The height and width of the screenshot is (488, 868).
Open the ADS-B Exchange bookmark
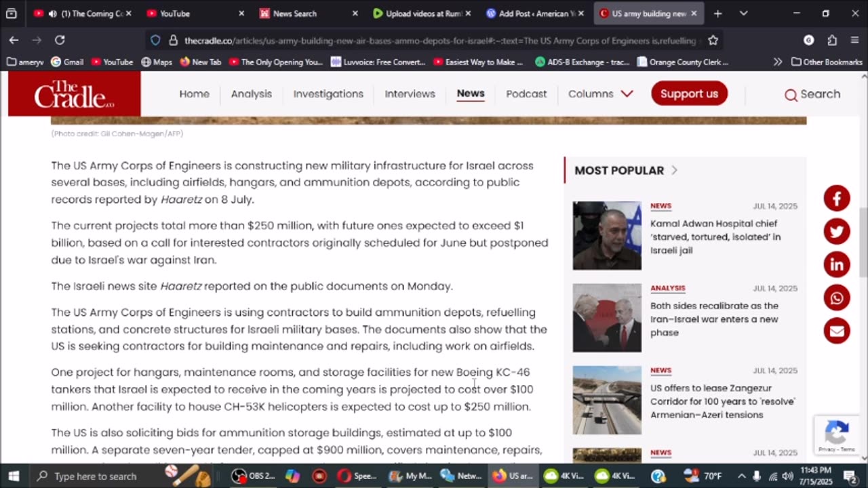[x=583, y=62]
